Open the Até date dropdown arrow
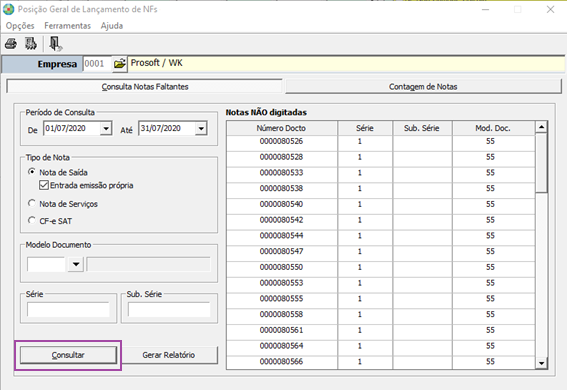567x390 pixels. coord(201,128)
